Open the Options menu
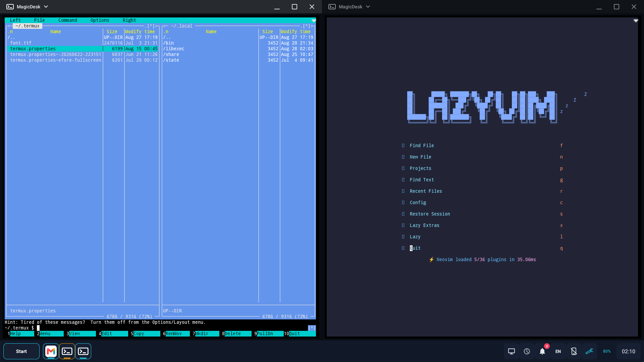This screenshot has width=644, height=362. click(100, 20)
